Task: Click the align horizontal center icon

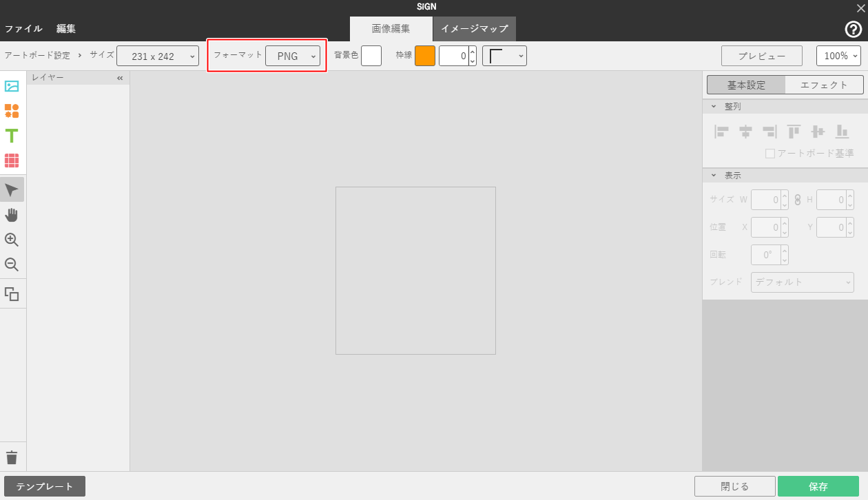Action: (745, 131)
